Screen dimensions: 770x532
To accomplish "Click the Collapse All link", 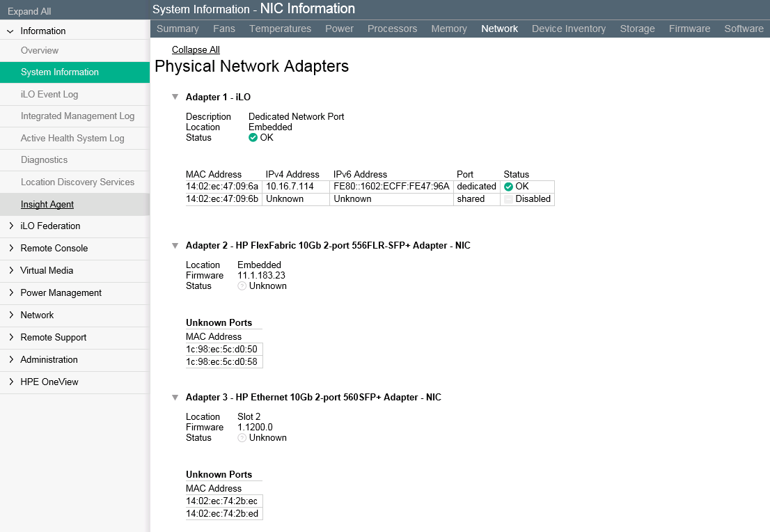I will [x=196, y=49].
